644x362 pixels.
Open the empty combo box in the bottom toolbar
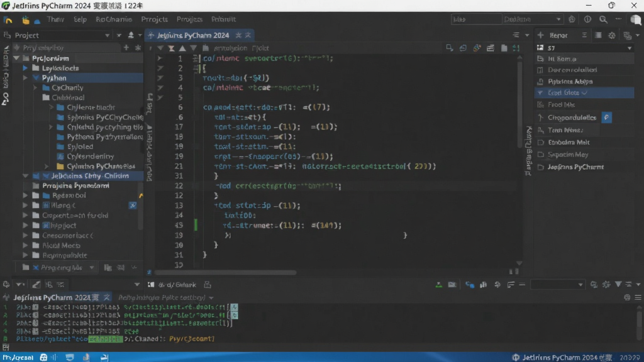click(x=557, y=285)
